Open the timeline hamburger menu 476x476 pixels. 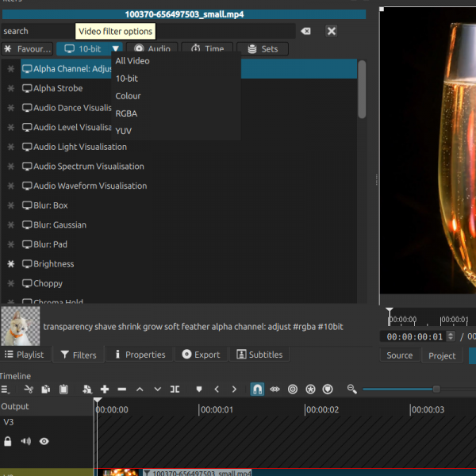[x=6, y=390]
